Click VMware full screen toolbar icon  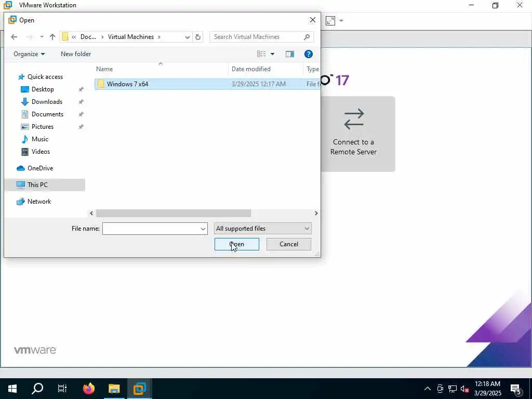(x=330, y=21)
